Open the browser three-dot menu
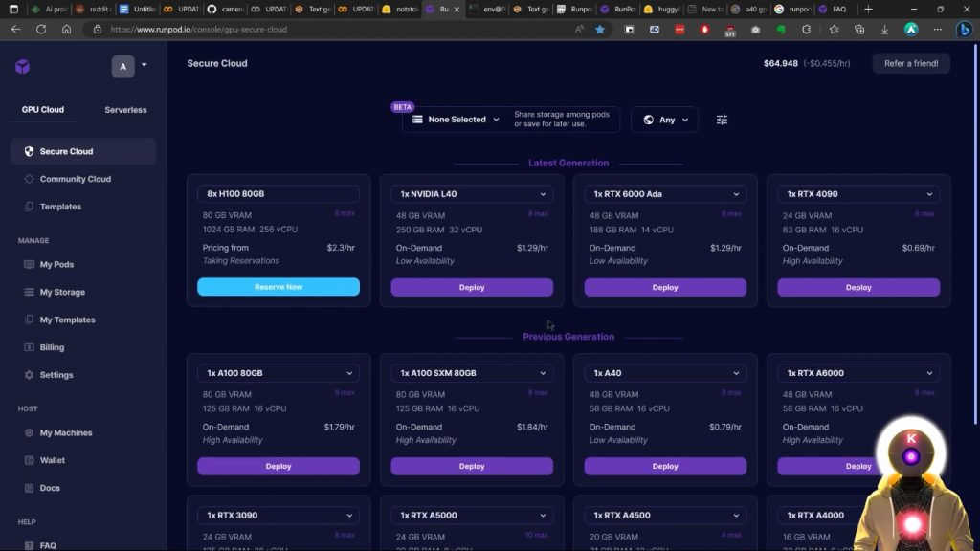The width and height of the screenshot is (980, 551). tap(938, 30)
